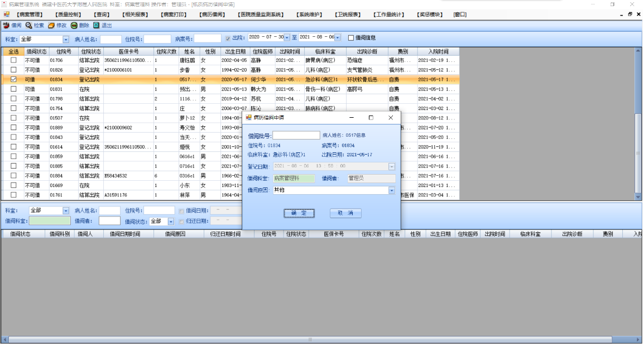
Task: Uncheck the selected row 01834 checkbox
Action: coord(13,80)
